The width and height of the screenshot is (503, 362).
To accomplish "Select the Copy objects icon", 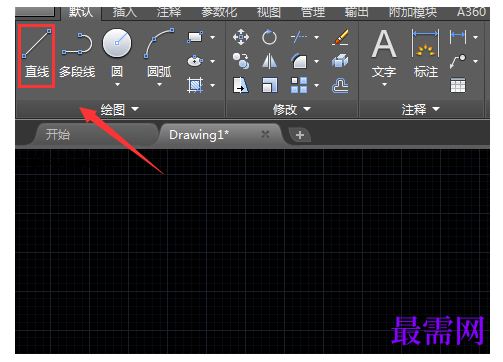I will pos(241,61).
